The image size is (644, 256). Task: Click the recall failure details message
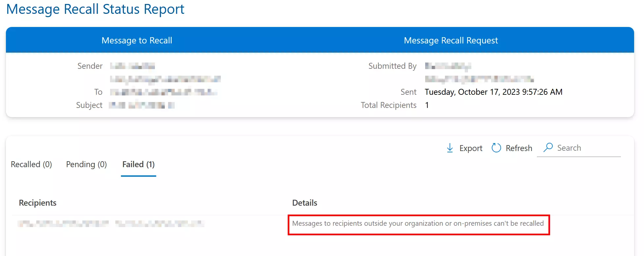coord(418,224)
